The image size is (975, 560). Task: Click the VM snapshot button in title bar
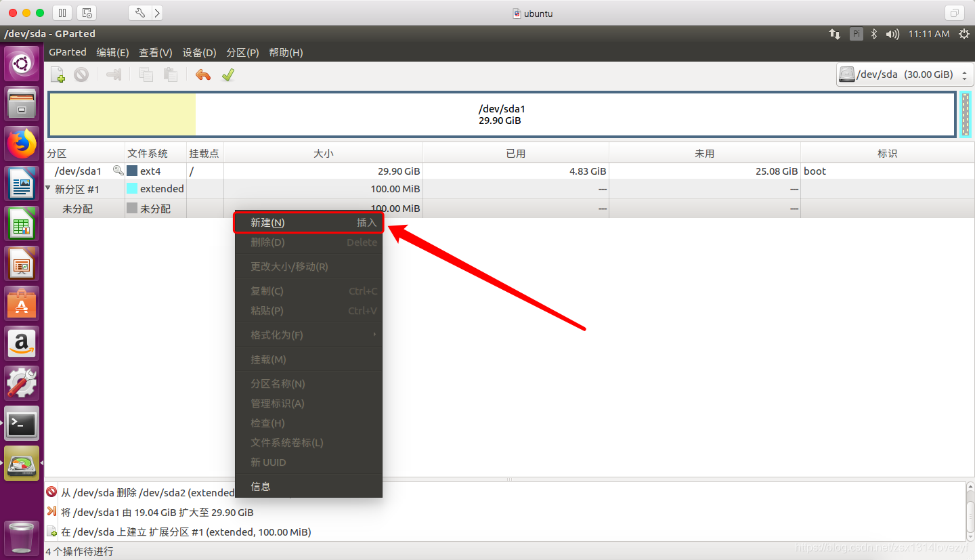[87, 13]
